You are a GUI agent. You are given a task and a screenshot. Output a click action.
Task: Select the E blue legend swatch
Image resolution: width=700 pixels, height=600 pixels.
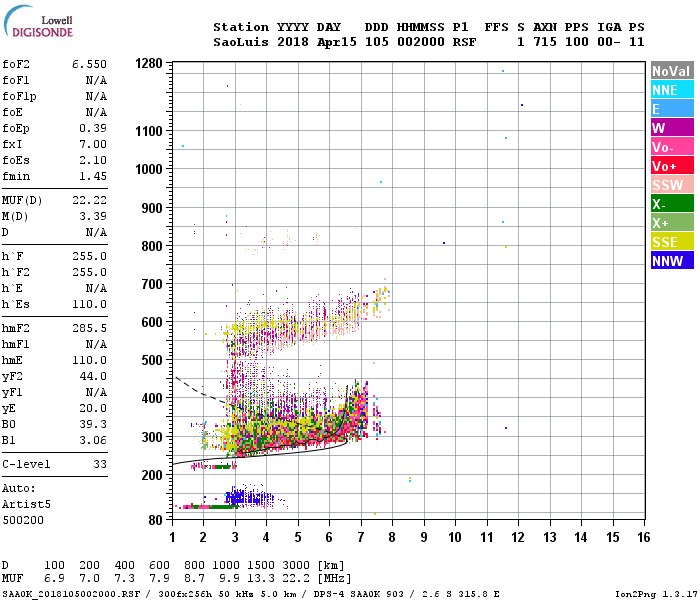tap(672, 109)
